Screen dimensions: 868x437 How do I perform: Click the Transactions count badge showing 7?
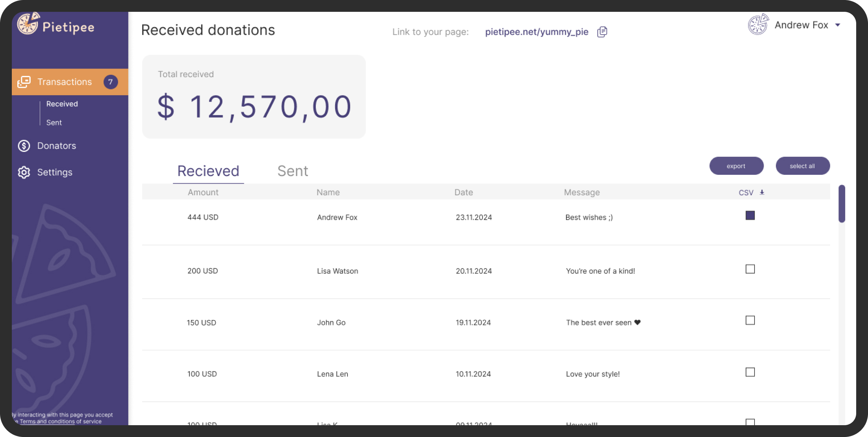pyautogui.click(x=111, y=82)
